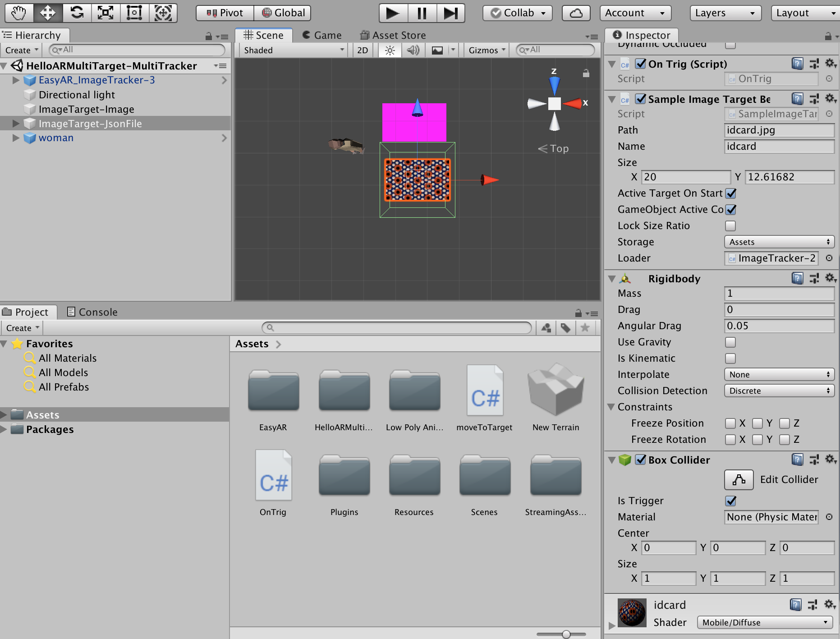This screenshot has height=639, width=840.
Task: Uncheck Is Trigger on Box Collider
Action: (730, 501)
